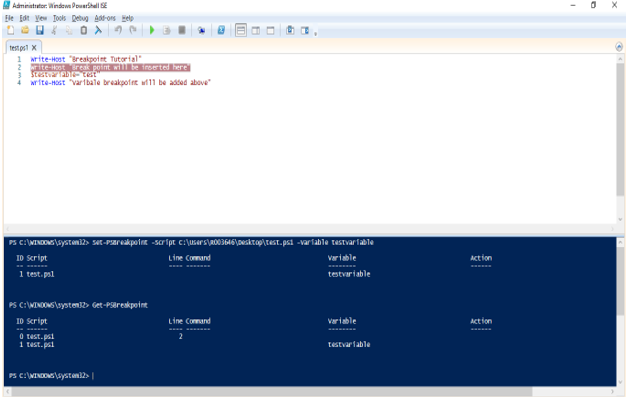Close the test.ps1 tab
626x397 pixels.
[x=34, y=48]
